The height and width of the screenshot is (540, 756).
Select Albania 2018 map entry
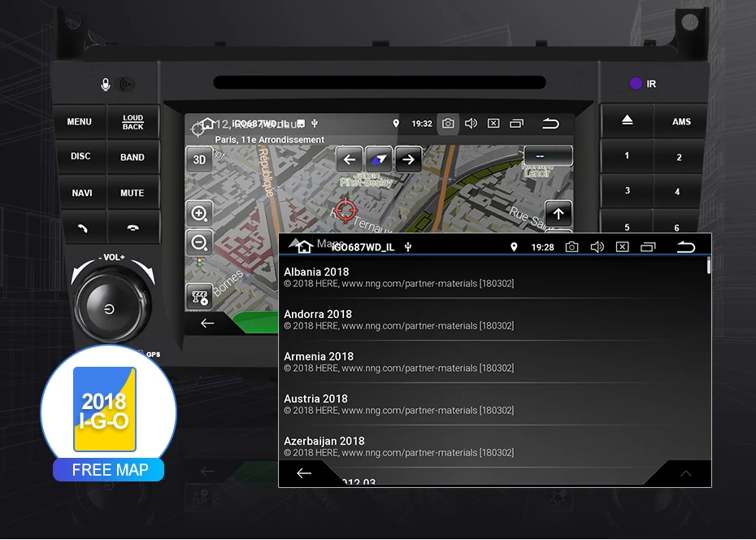point(493,277)
